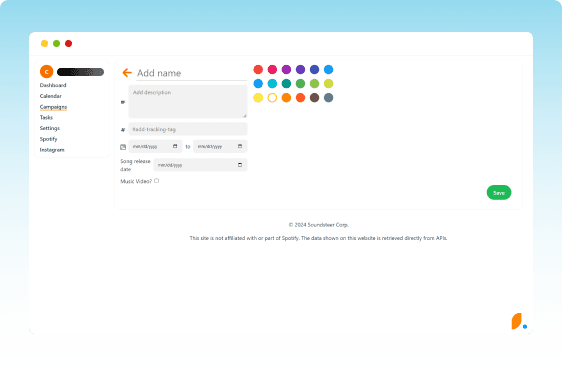Pick the brown color swatch
Viewport: 562px width, 366px height.
tap(314, 98)
